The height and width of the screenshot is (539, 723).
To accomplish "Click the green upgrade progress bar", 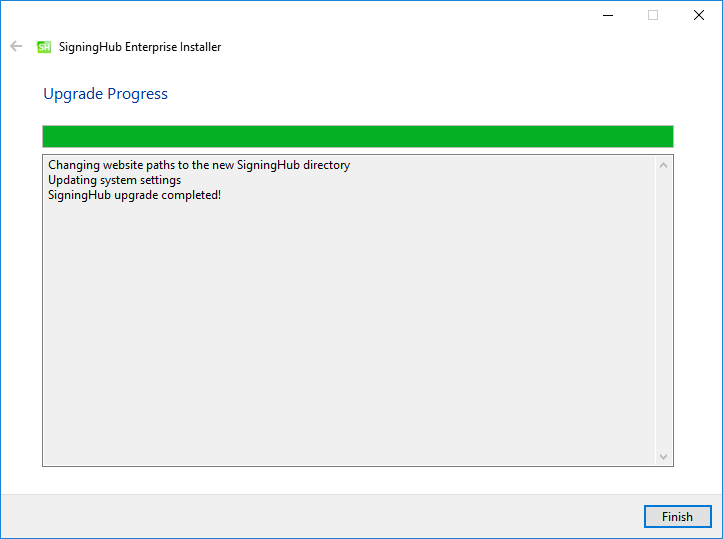I will (x=358, y=136).
